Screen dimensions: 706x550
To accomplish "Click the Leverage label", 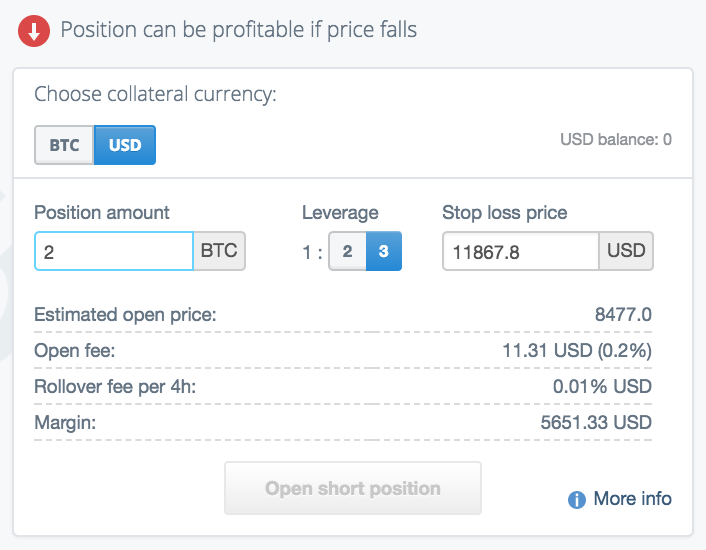I will coord(340,212).
